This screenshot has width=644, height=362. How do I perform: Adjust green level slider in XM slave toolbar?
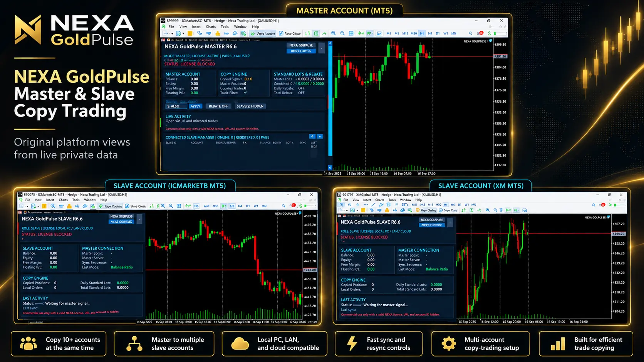pos(620,205)
